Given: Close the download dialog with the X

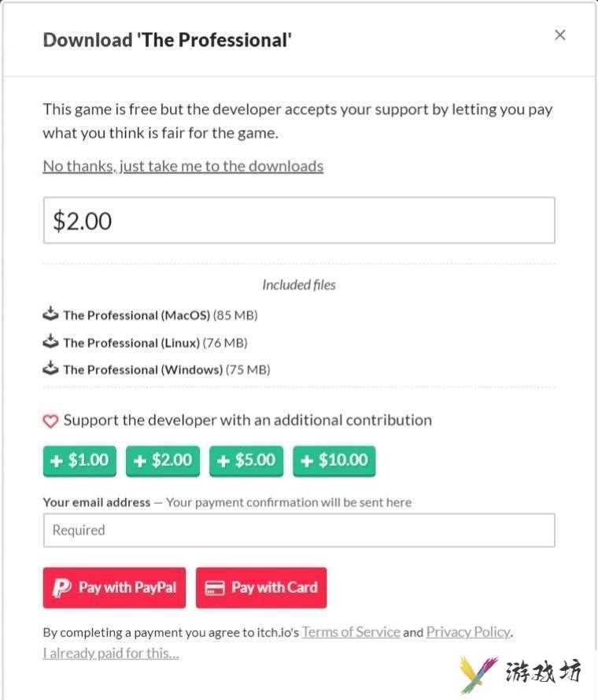Looking at the screenshot, I should (559, 35).
